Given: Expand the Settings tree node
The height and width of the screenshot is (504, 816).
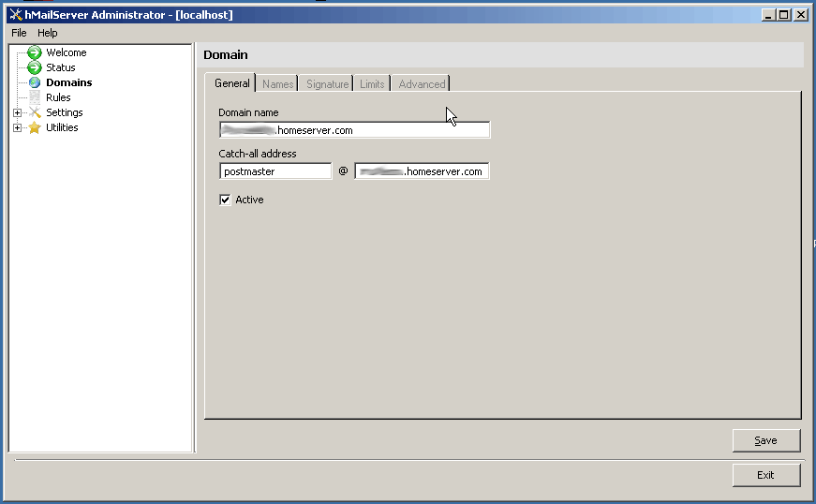Looking at the screenshot, I should [x=17, y=112].
